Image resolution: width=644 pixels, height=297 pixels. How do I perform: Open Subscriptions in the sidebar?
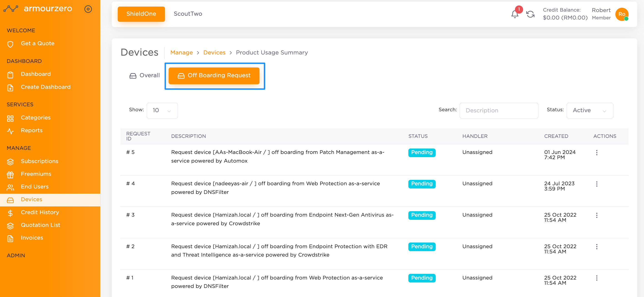pos(39,161)
